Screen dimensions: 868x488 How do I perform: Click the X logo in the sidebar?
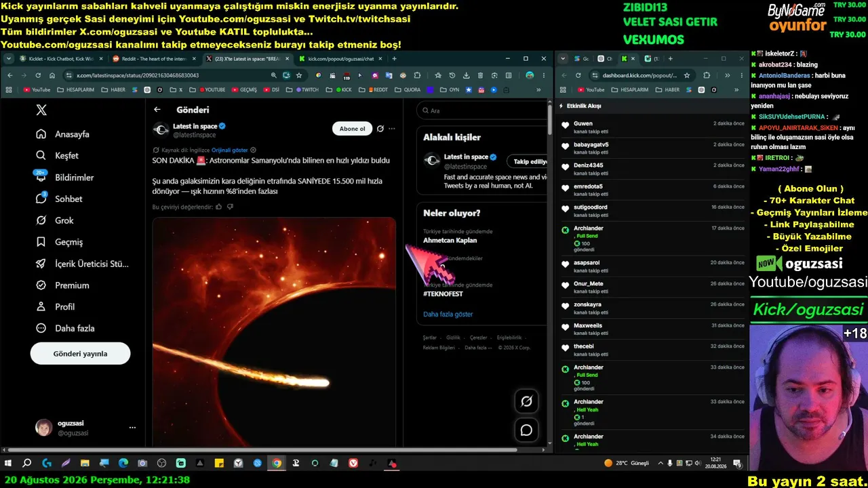pos(41,110)
